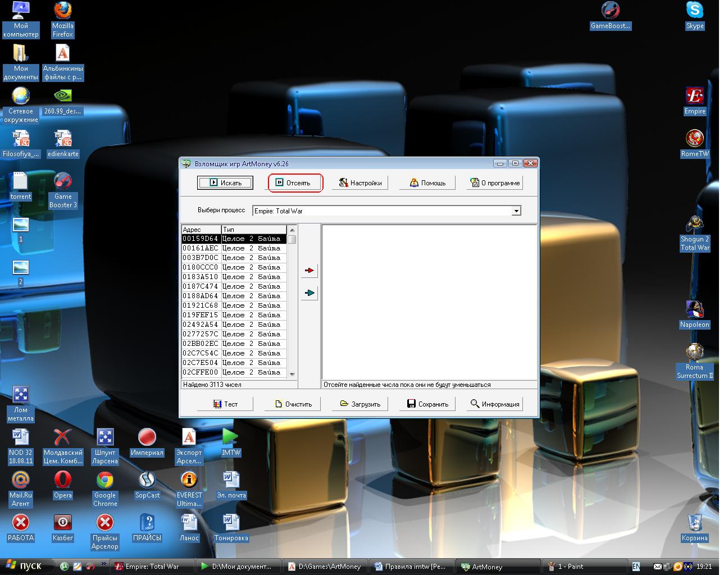This screenshot has width=728, height=575.
Task: Open the Помощь help button
Action: pyautogui.click(x=427, y=182)
